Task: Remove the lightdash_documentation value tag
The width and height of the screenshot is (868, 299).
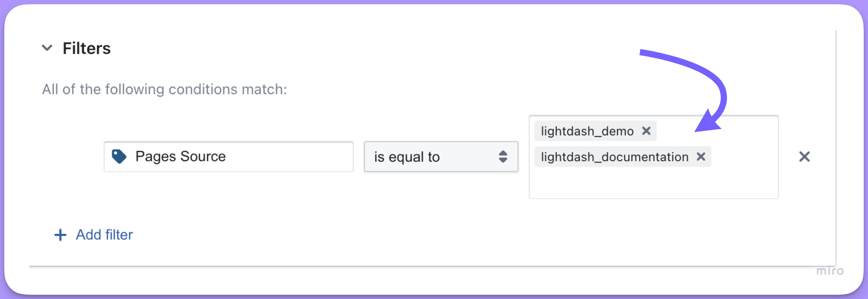Action: tap(701, 156)
